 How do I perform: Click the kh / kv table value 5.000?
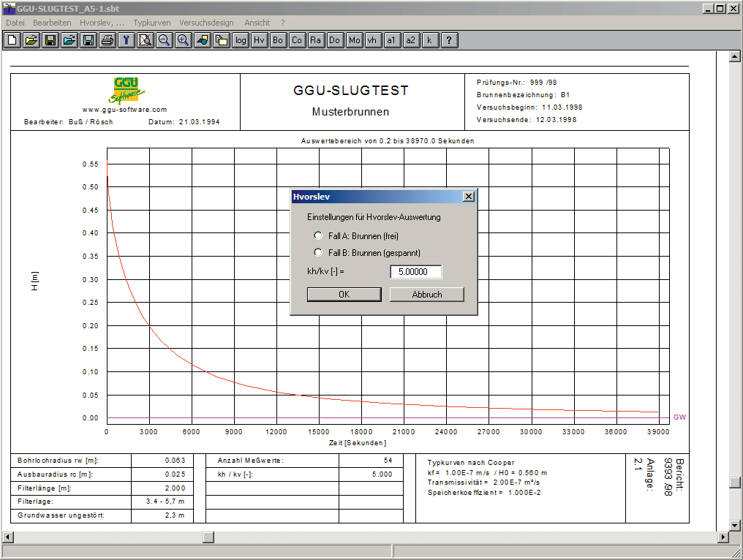click(x=382, y=474)
